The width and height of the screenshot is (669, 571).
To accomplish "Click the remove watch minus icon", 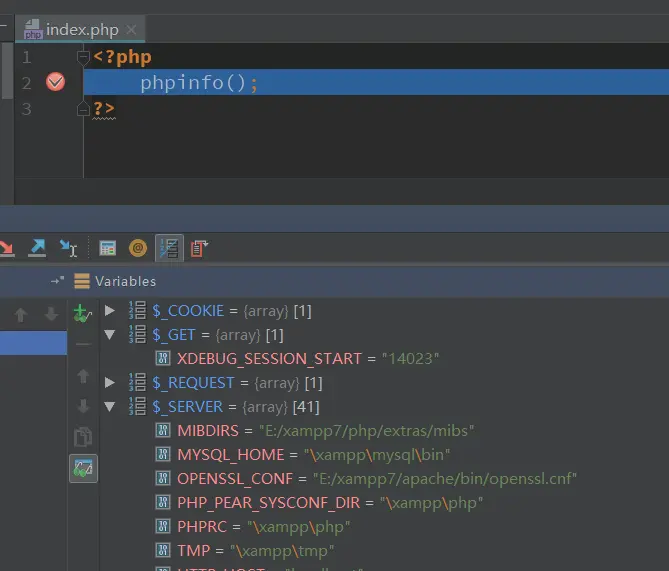I will click(x=83, y=344).
